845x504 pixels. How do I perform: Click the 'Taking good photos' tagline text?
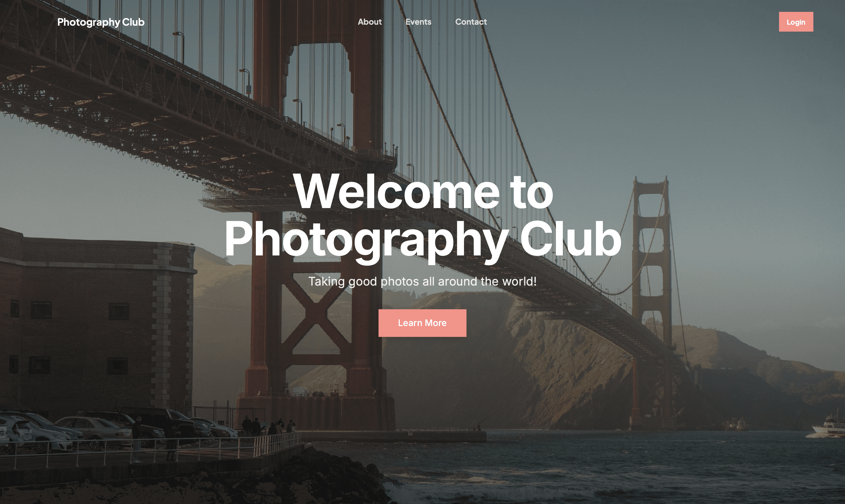click(422, 282)
